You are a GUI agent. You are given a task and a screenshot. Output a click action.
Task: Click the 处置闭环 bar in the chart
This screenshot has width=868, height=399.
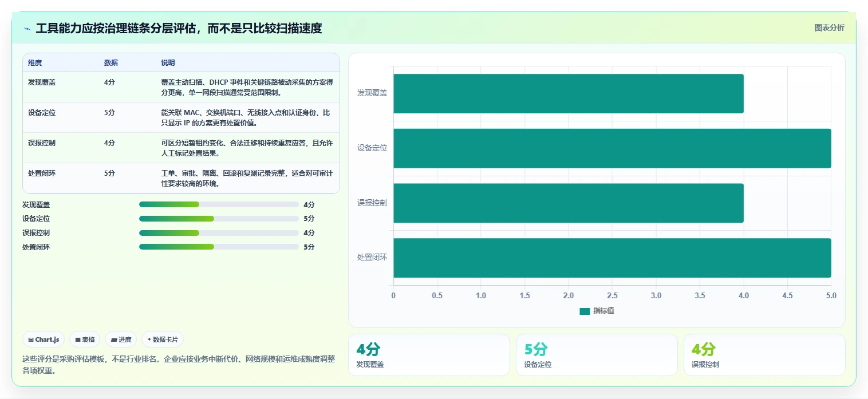(x=612, y=258)
